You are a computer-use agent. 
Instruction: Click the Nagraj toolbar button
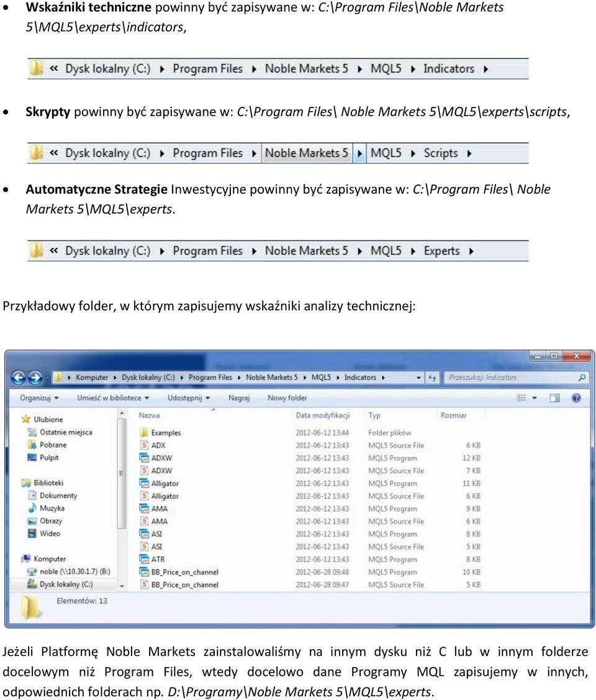[239, 398]
